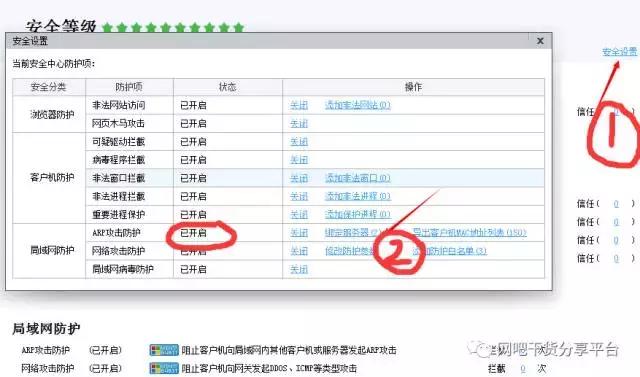Click 已开启 status of 非法窗口拦截
The image size is (640, 377).
pyautogui.click(x=193, y=178)
